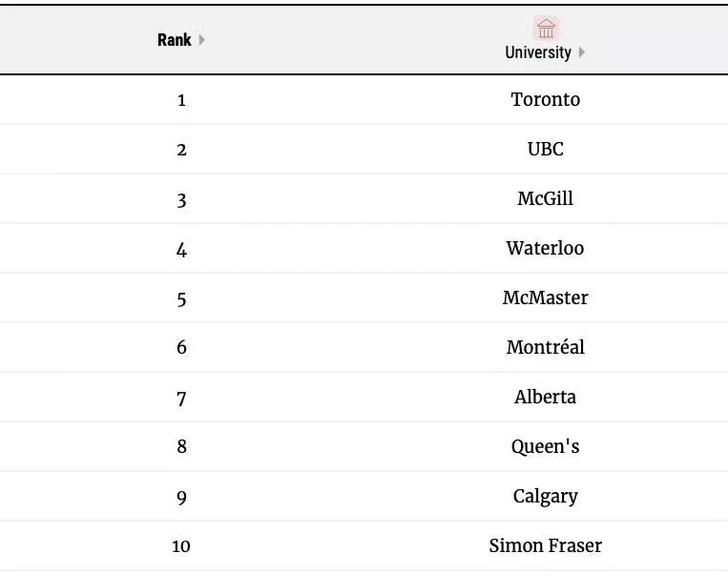Open the UBC university entry
Screen dimensions: 728x574
(546, 149)
